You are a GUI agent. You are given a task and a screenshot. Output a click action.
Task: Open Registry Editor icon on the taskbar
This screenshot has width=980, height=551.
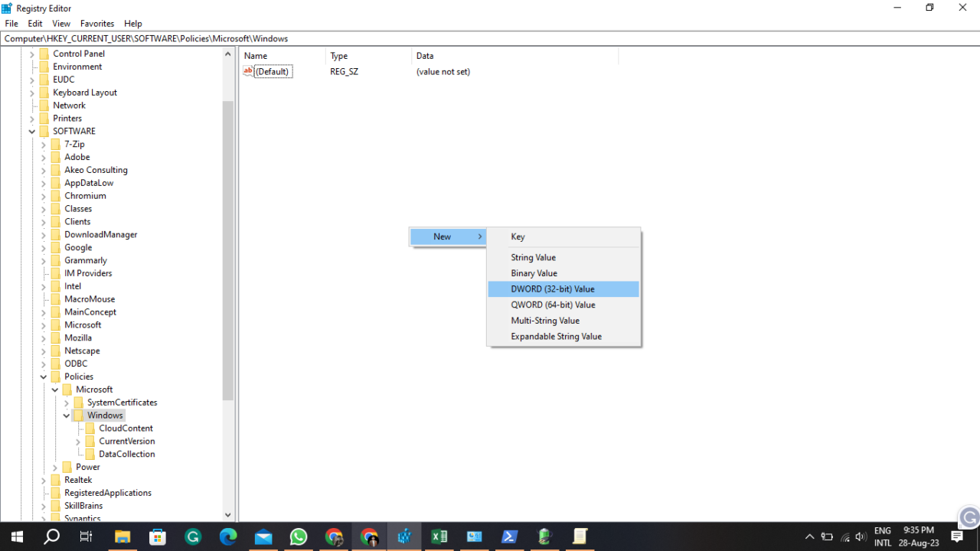point(404,536)
